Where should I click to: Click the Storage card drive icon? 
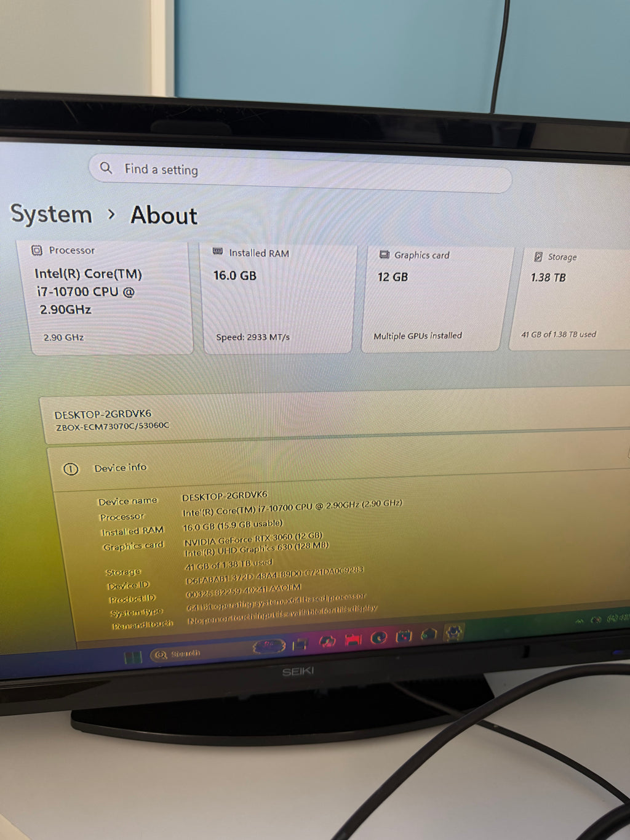pos(538,257)
